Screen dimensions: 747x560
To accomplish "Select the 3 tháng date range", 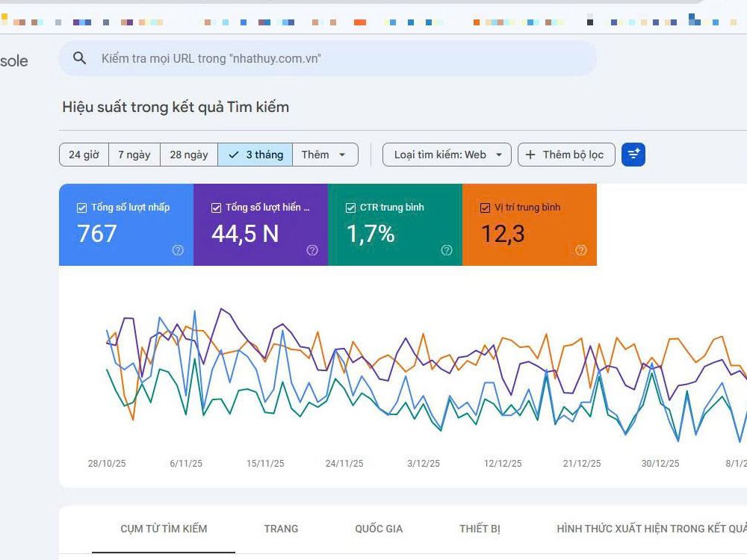I will click(x=255, y=155).
